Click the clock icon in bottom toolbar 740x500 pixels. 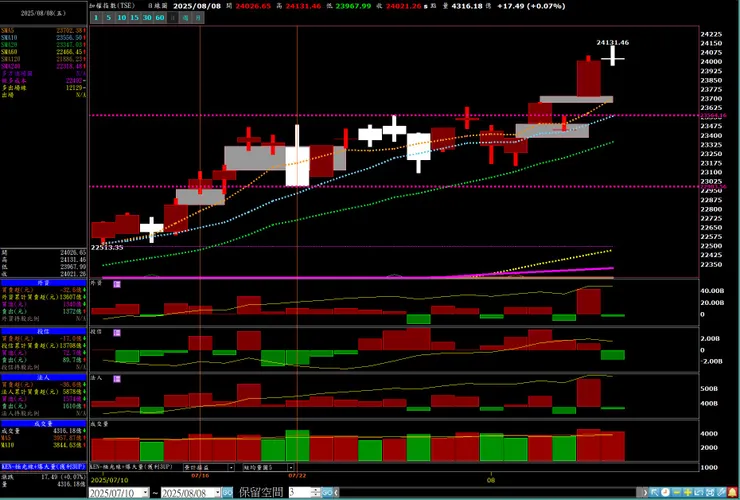665,493
